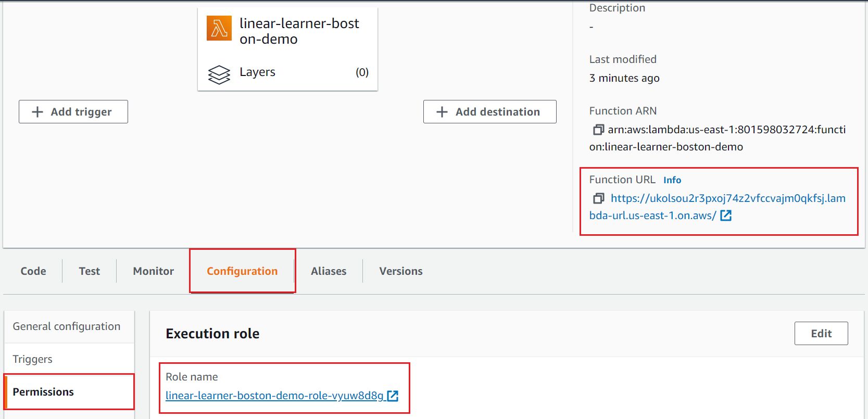
Task: Show the Versions tab
Action: pos(401,271)
